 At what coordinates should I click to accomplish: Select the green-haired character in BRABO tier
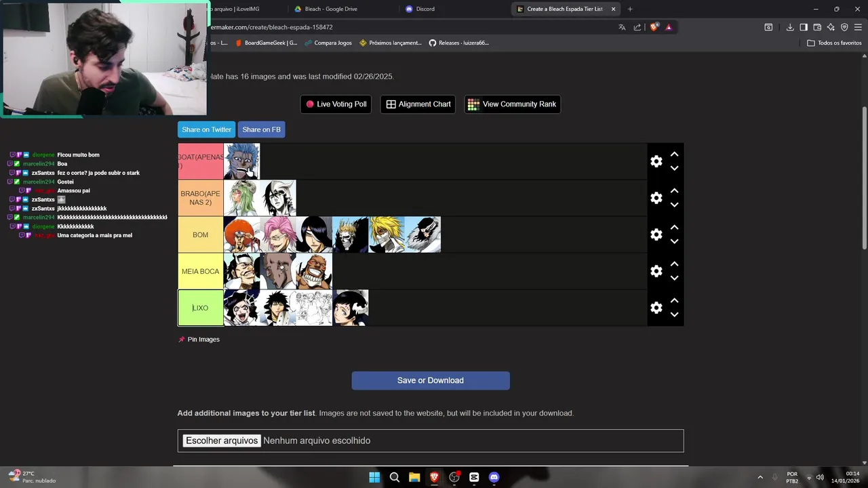(241, 198)
